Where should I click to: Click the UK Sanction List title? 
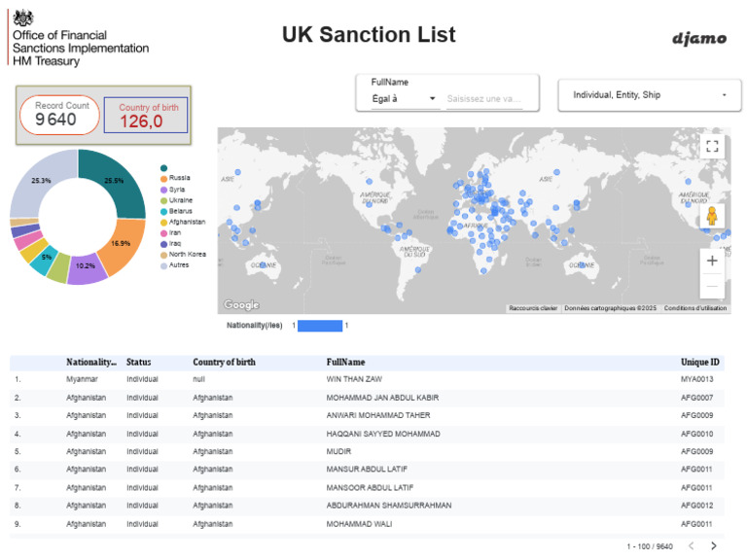(369, 34)
